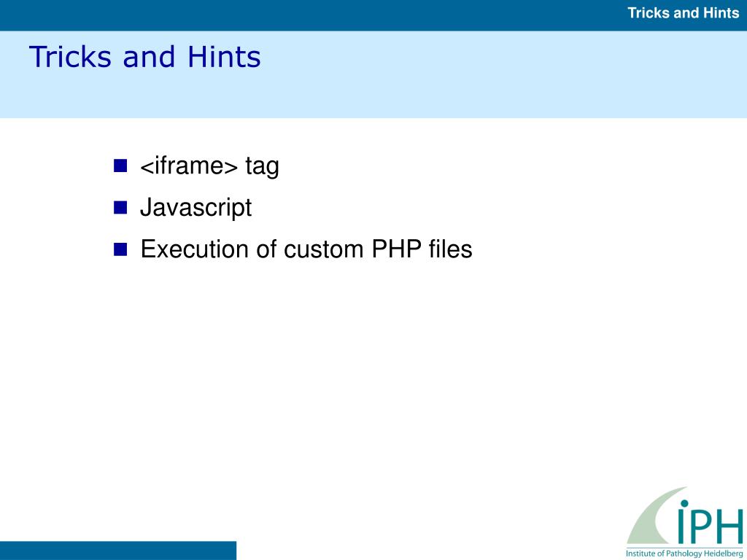The image size is (747, 560).
Task: Click Execution of custom PHP files text
Action: (x=306, y=249)
